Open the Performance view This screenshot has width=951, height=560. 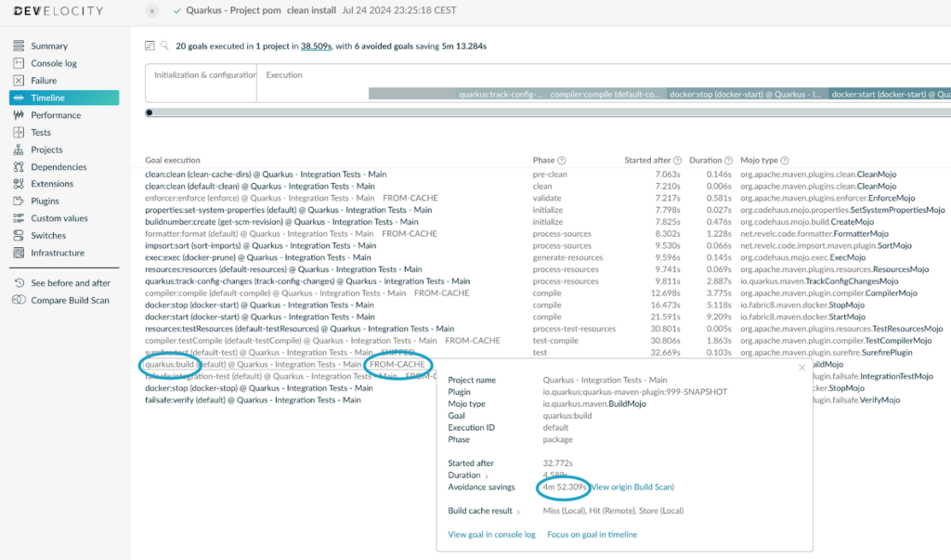pos(56,115)
